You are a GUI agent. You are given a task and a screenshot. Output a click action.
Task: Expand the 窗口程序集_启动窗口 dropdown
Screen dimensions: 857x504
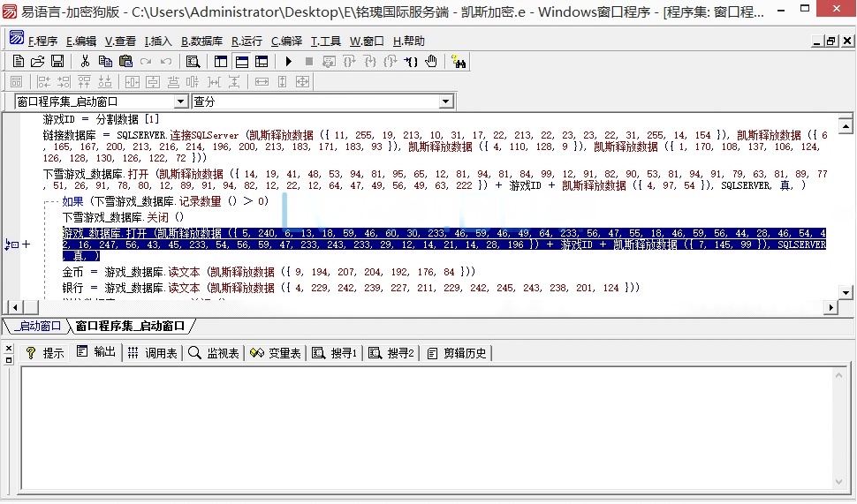coord(181,102)
